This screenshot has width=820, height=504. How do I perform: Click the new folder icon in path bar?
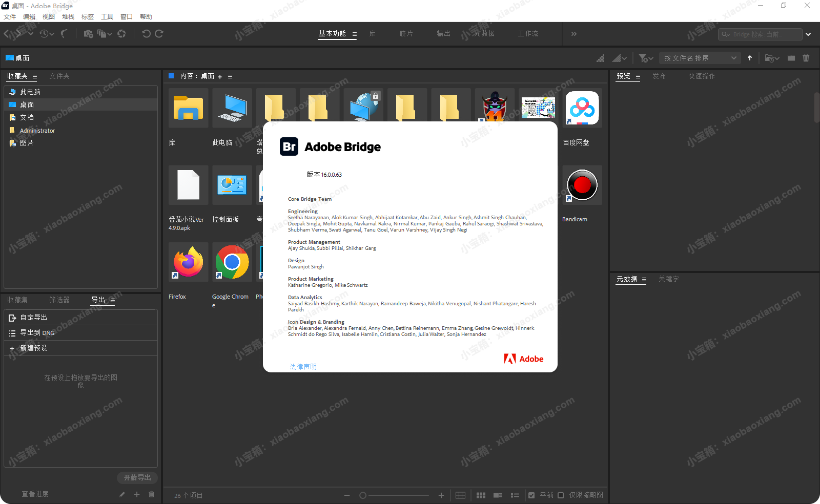(791, 58)
